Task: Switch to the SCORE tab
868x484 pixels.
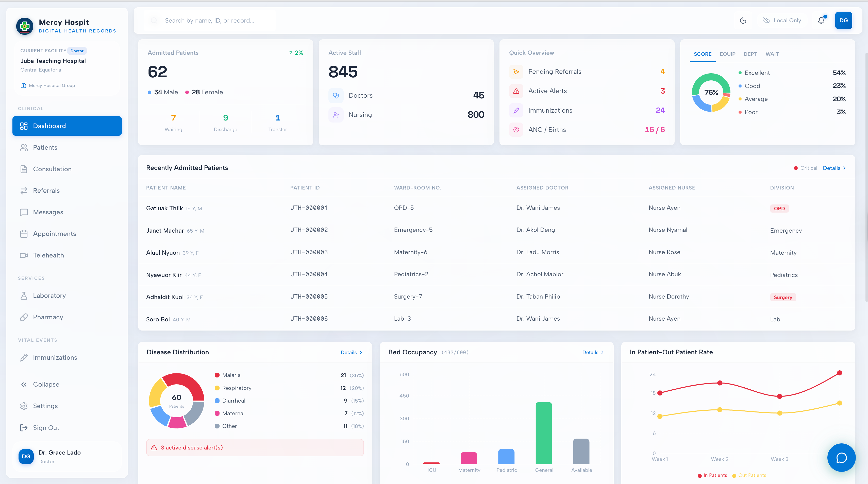Action: 703,54
